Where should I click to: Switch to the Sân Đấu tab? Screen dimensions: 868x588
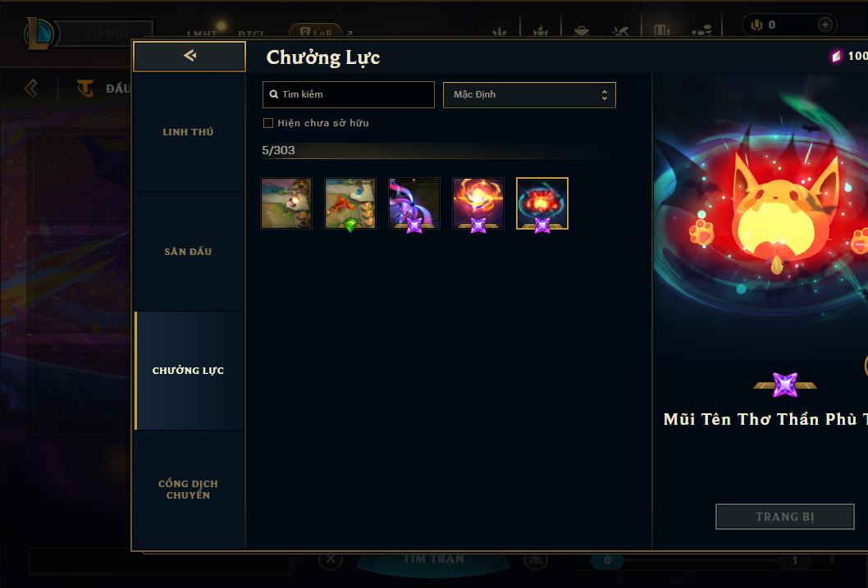[188, 252]
